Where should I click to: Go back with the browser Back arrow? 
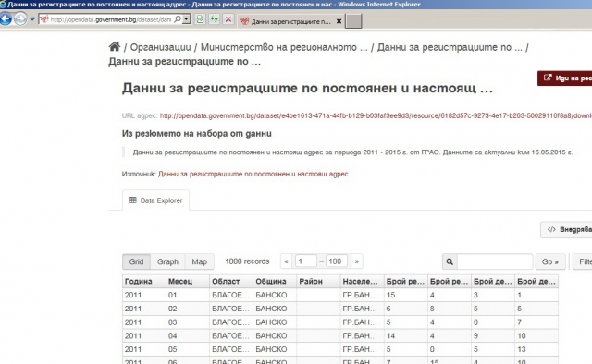click(x=6, y=18)
